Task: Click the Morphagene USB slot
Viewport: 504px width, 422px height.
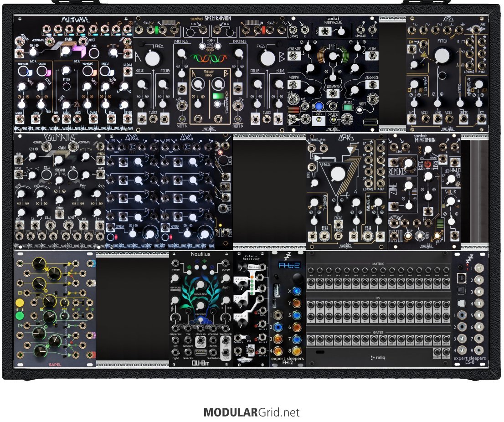Action: [370, 122]
